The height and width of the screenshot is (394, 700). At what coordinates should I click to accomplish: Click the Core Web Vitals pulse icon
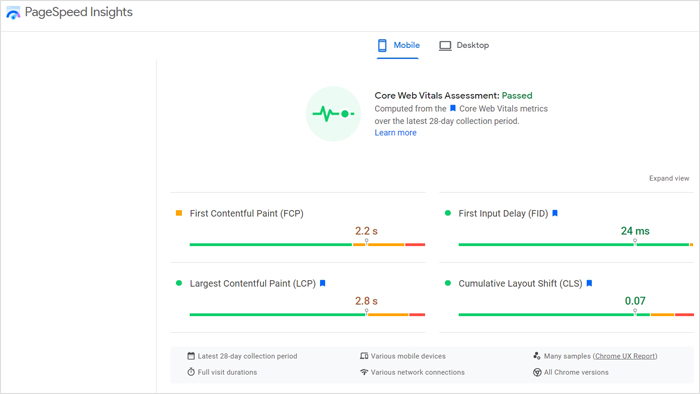pyautogui.click(x=333, y=114)
